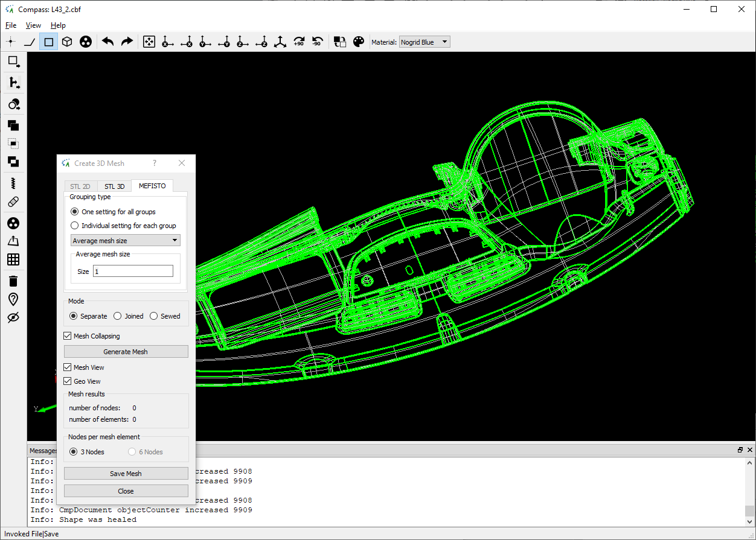The height and width of the screenshot is (540, 756).
Task: Open the View menu
Action: (x=33, y=25)
